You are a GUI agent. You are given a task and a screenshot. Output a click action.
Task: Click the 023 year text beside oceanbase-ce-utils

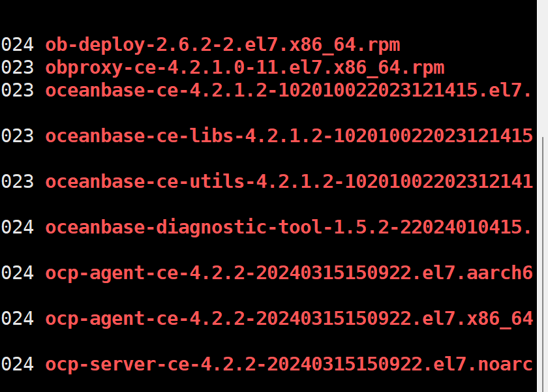[18, 182]
